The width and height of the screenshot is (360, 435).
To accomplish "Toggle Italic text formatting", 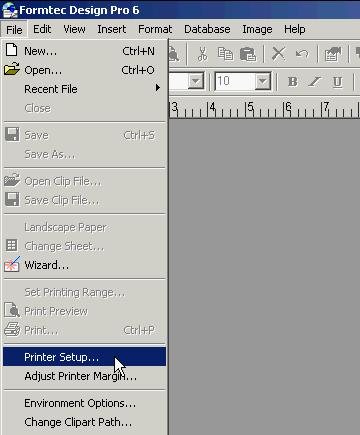I will [x=315, y=81].
